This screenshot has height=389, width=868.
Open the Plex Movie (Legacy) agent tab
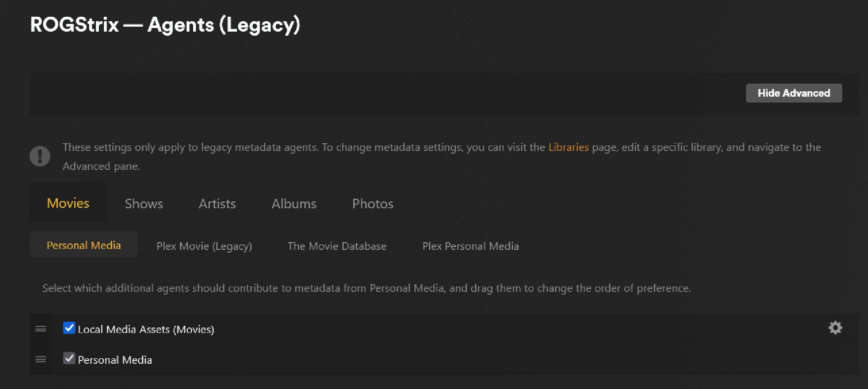coord(204,246)
